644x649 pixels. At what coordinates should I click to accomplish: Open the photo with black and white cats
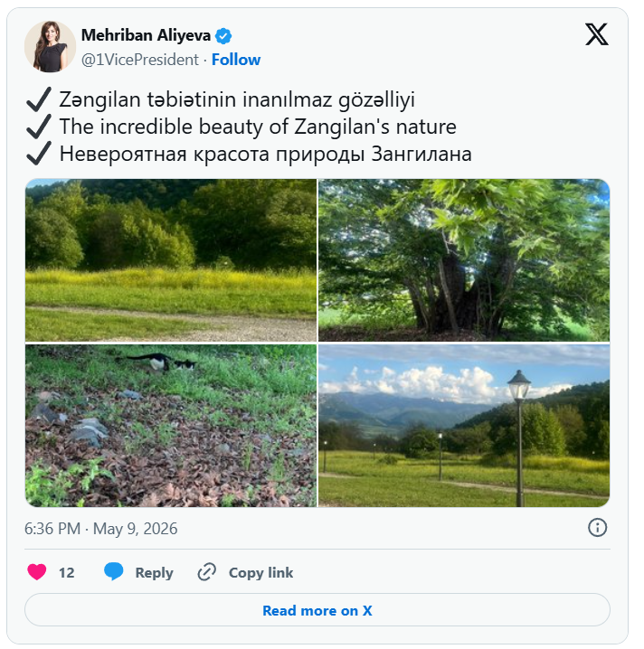click(x=171, y=426)
